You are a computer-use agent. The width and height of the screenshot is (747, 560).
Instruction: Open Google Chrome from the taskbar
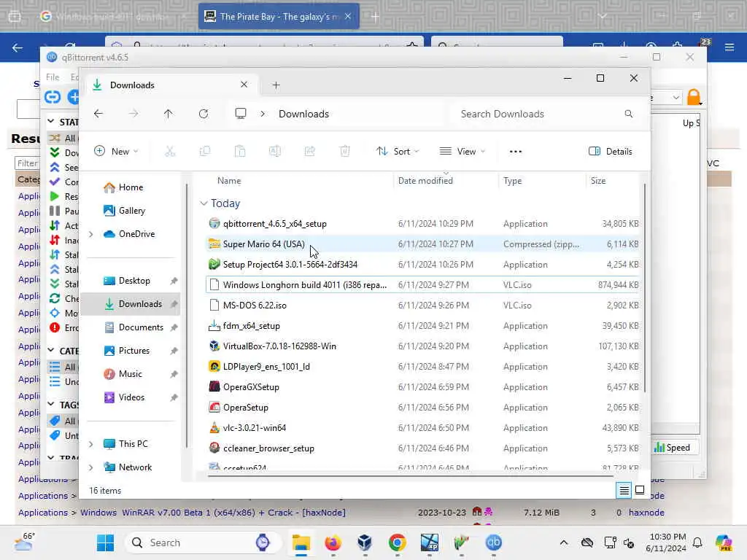point(397,542)
